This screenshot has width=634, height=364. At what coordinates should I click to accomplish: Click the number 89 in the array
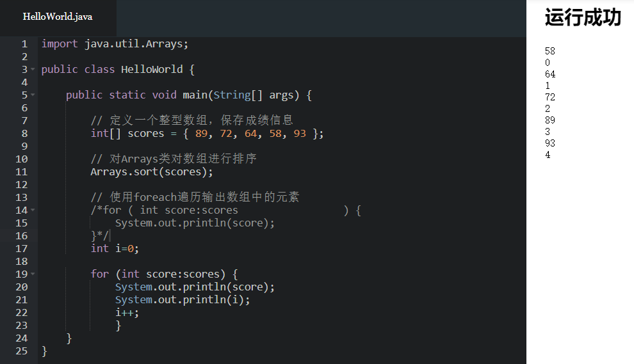pos(201,133)
